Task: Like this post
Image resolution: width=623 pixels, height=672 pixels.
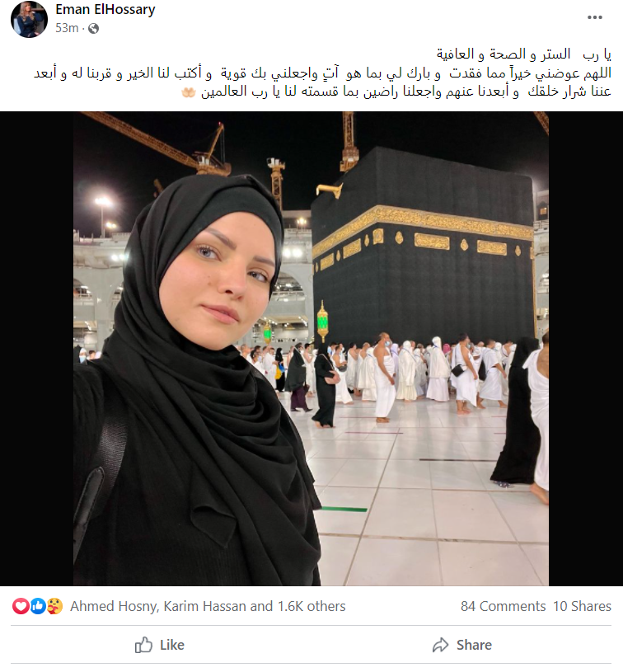Action: (159, 645)
